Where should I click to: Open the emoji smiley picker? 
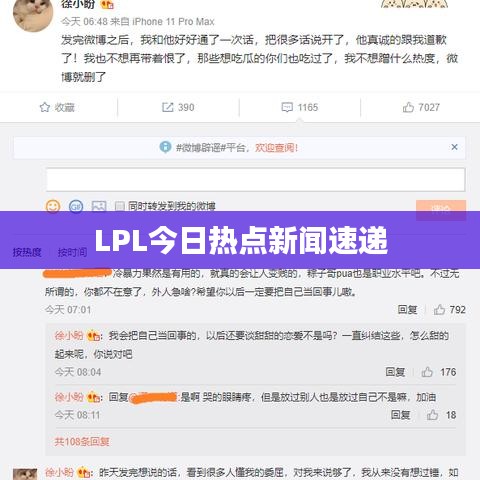[53, 206]
